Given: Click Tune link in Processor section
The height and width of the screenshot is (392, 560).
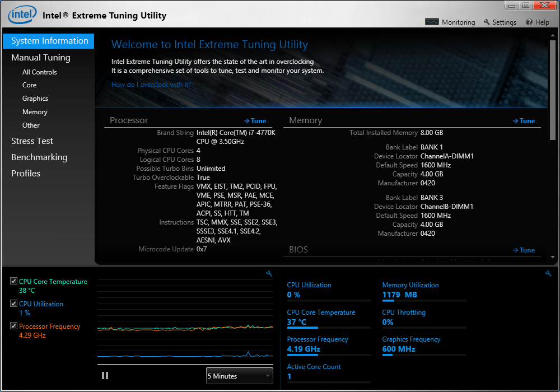Looking at the screenshot, I should coord(255,121).
